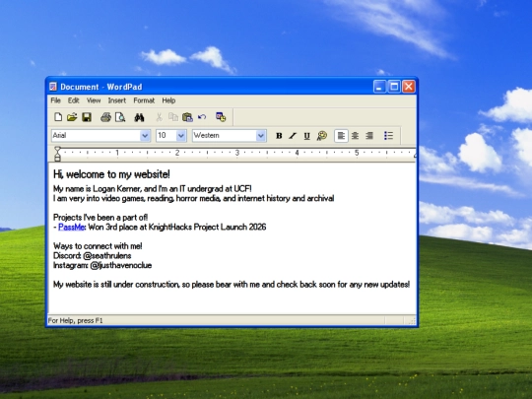This screenshot has height=399, width=532.
Task: Create a new document with New icon
Action: [58, 117]
